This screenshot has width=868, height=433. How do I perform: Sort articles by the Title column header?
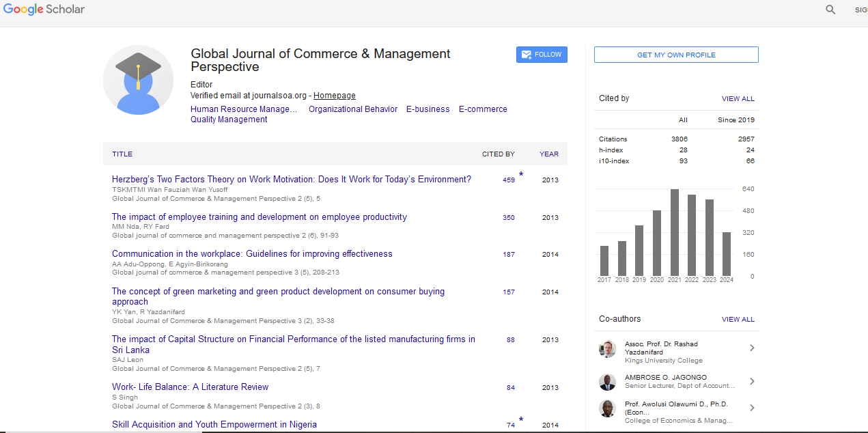tap(122, 154)
